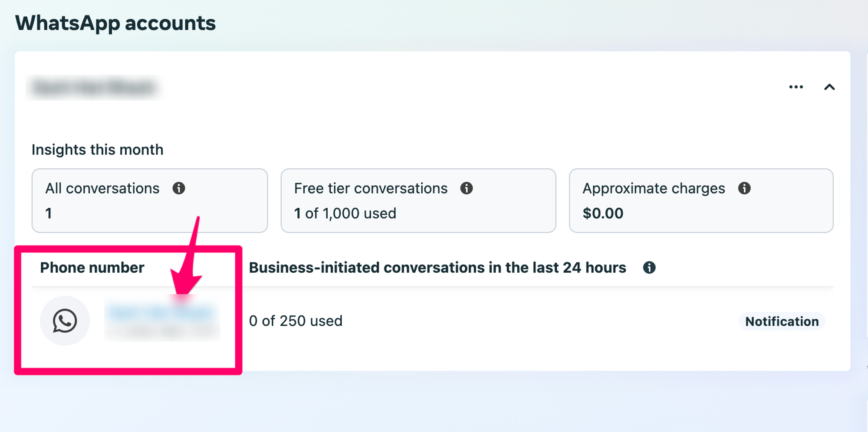Click the '0 of 250 used' value
Viewport: 868px width, 432px height.
[296, 321]
